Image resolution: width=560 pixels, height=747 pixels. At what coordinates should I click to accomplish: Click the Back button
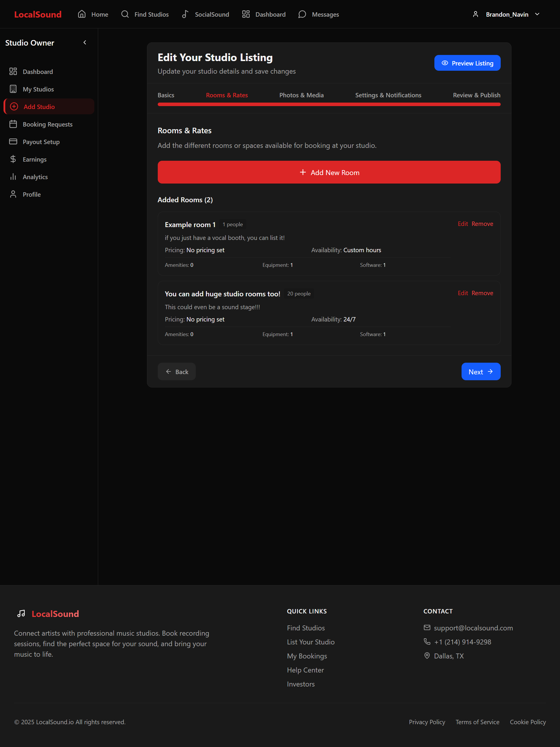(176, 371)
